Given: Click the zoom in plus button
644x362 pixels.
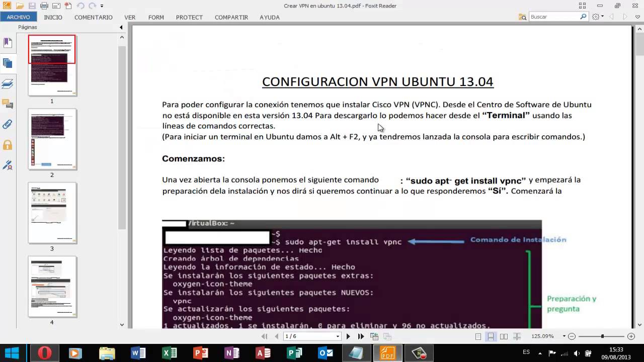Looking at the screenshot, I should point(631,336).
